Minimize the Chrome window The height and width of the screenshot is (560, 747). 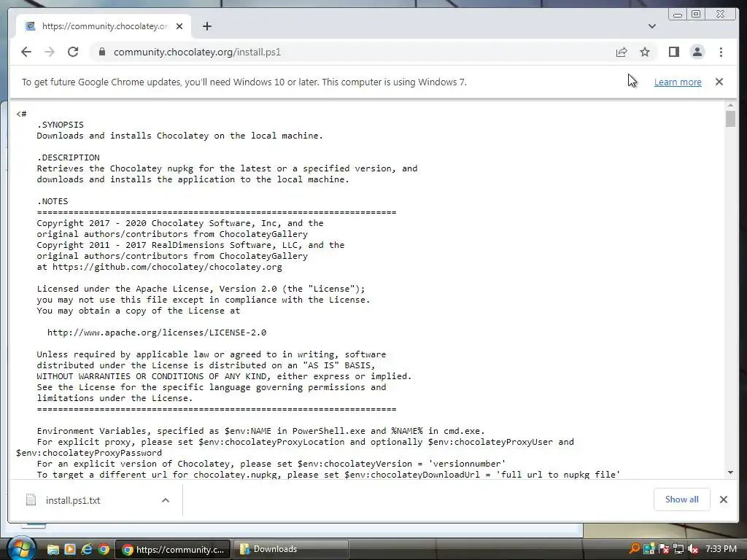point(678,15)
